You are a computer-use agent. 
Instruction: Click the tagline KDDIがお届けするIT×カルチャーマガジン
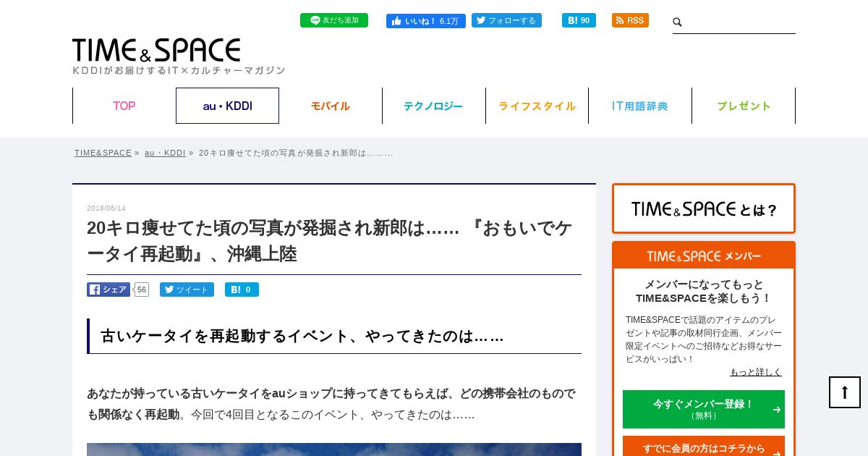pyautogui.click(x=179, y=70)
